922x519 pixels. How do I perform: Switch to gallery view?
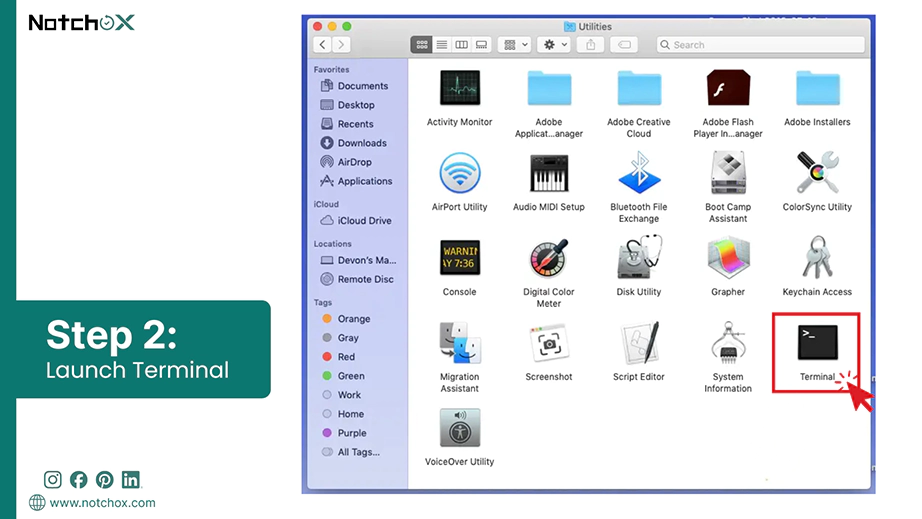(482, 45)
